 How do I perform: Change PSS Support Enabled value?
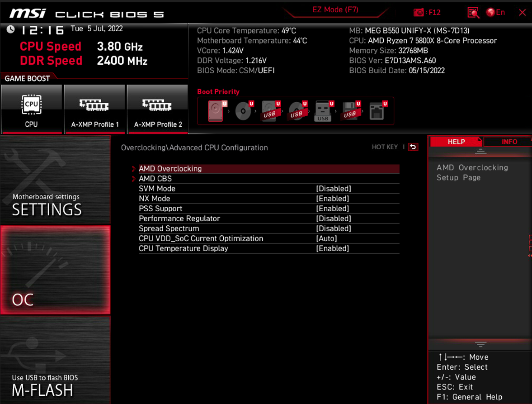pyautogui.click(x=333, y=209)
